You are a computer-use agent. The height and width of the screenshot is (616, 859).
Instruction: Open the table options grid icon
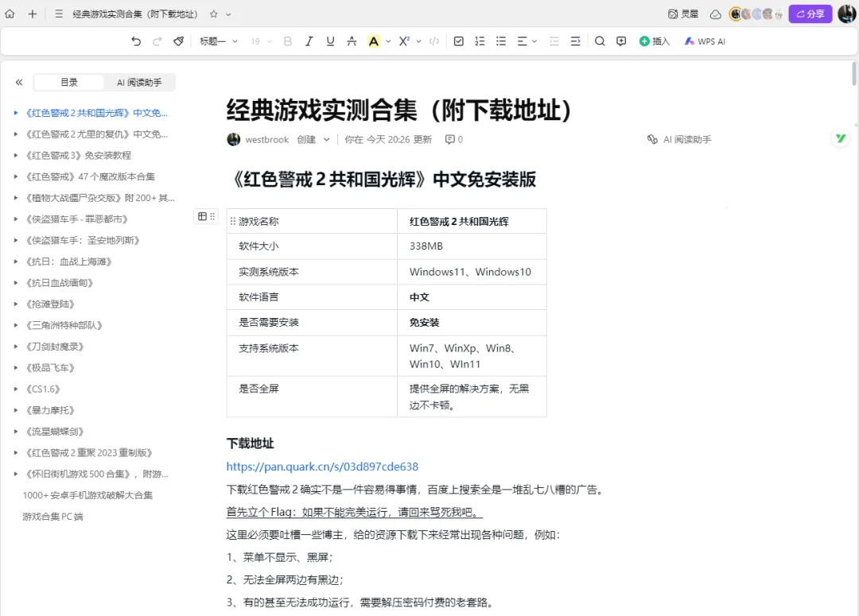(x=202, y=216)
